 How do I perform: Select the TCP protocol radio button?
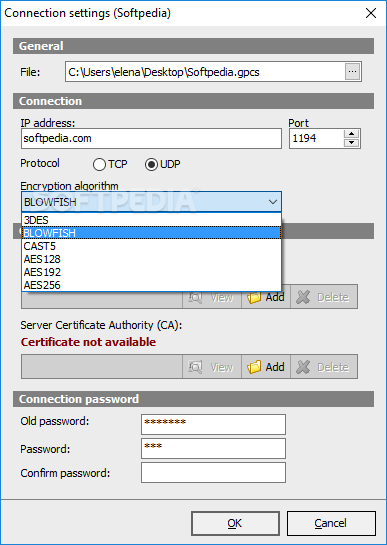110,164
